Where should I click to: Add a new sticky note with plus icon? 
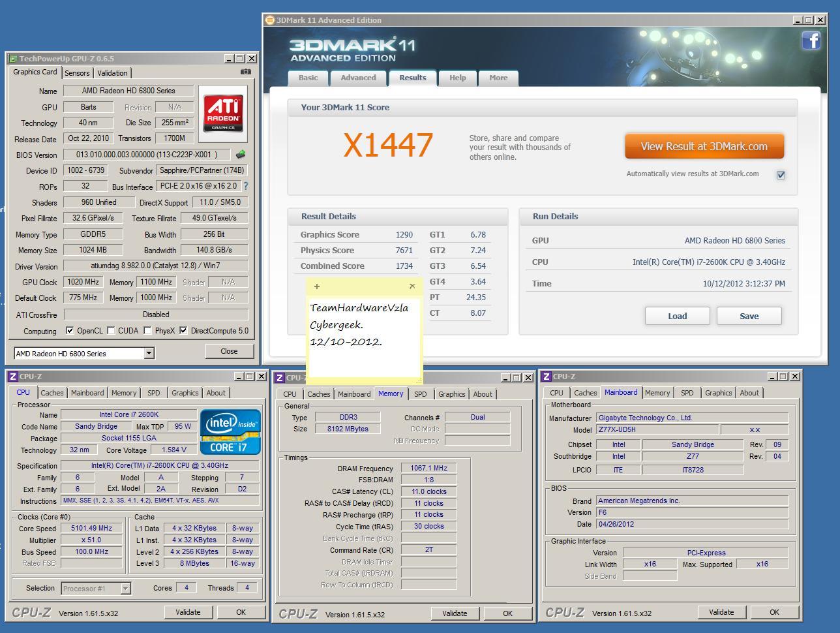tap(317, 286)
